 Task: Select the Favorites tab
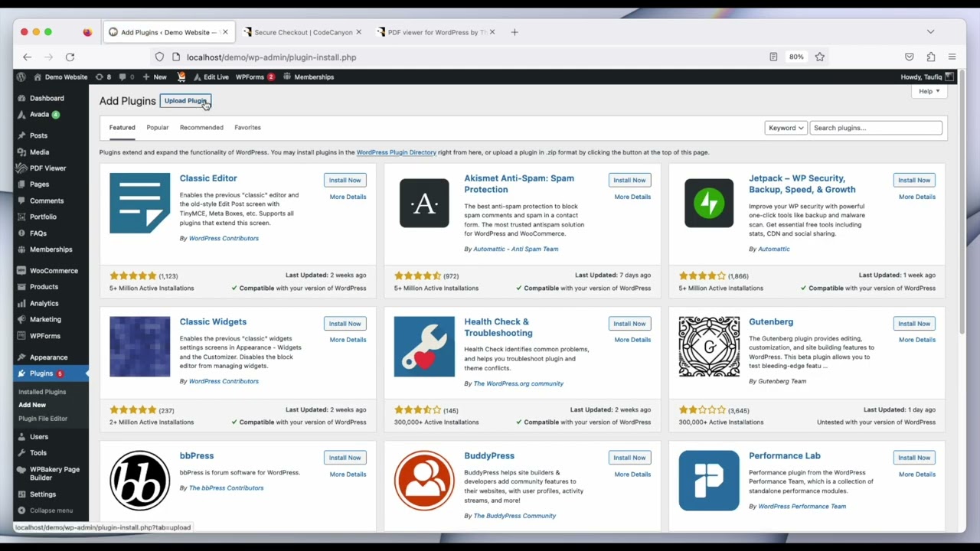pos(247,128)
